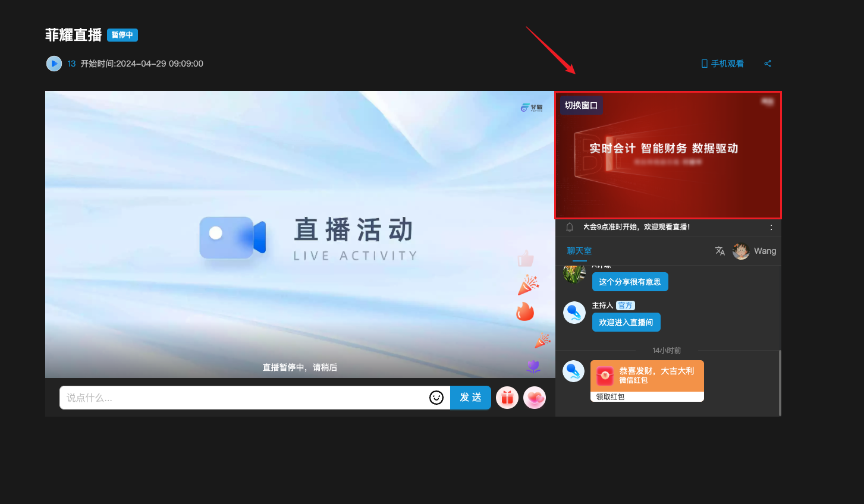This screenshot has width=864, height=504.
Task: Click the translate icon in chat header
Action: click(x=720, y=251)
